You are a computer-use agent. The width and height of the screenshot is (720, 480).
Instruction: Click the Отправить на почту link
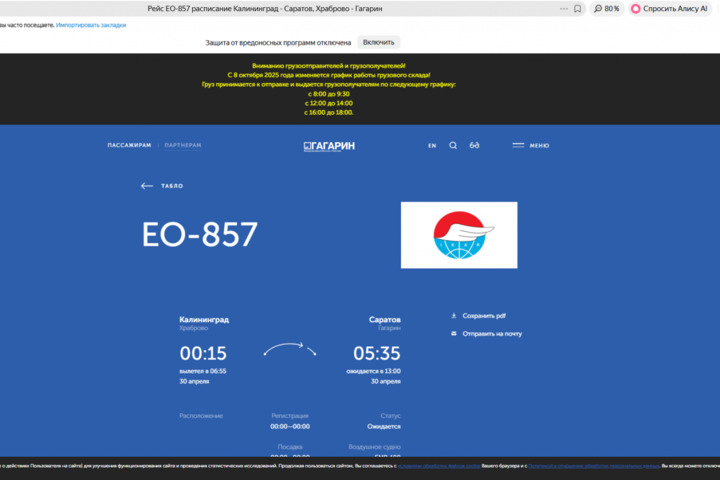coord(492,333)
